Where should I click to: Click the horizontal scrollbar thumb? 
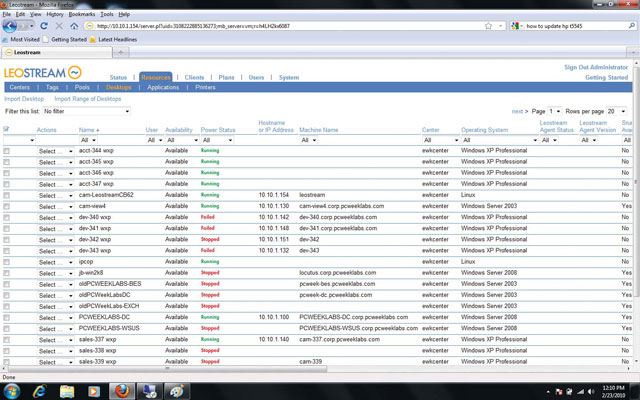pos(167,369)
